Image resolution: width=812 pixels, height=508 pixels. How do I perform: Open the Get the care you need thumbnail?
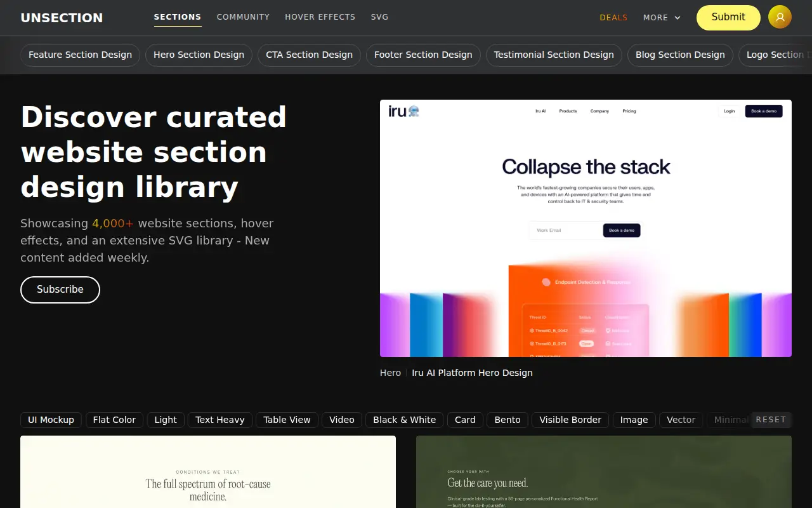click(x=604, y=472)
